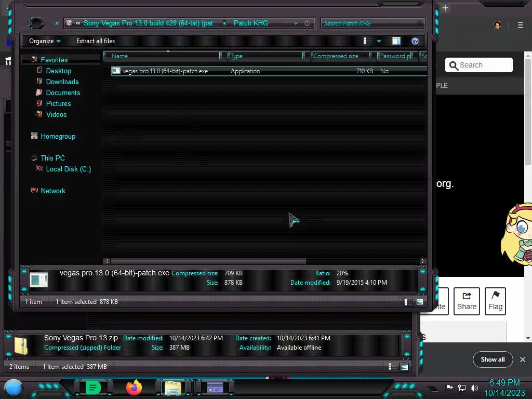532x399 pixels.
Task: Switch to details view in status bar
Action: point(408,302)
